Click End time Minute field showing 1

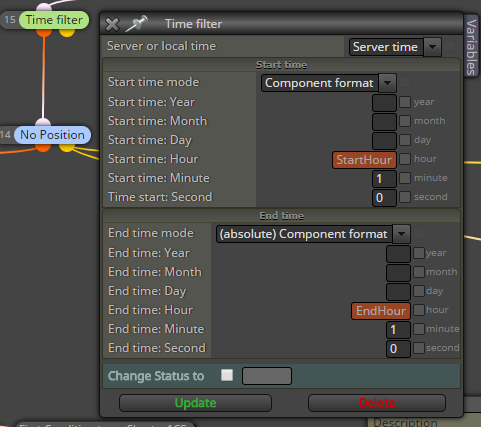click(398, 330)
